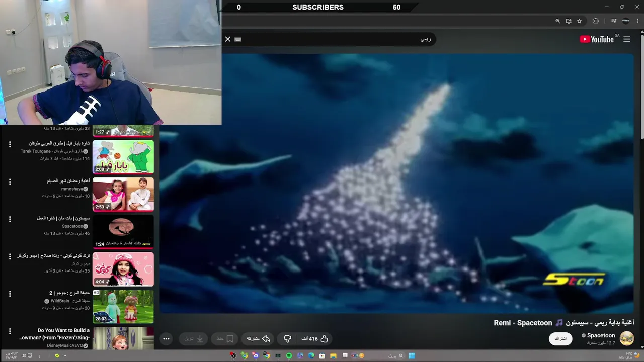Open Do You Want to Build a Snowman title
Image resolution: width=644 pixels, height=362 pixels.
click(x=54, y=334)
